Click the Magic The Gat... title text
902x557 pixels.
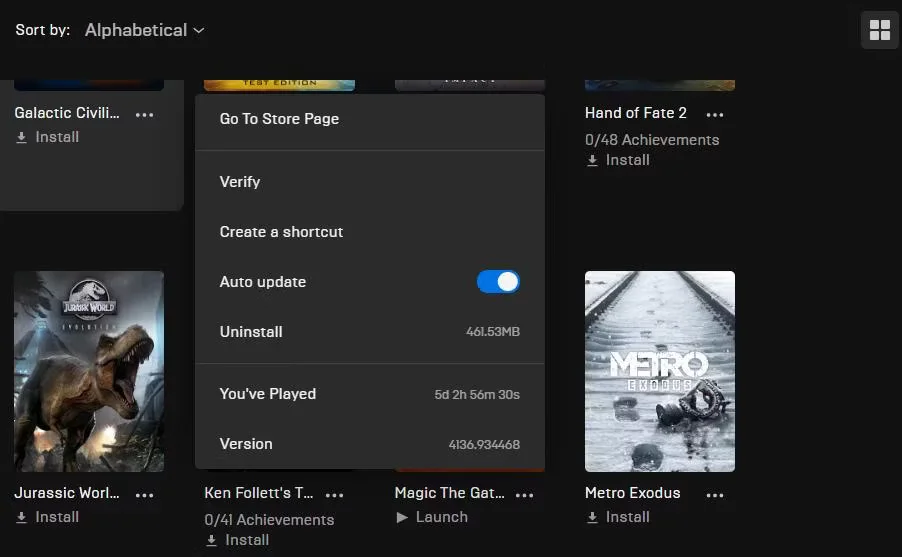click(449, 493)
